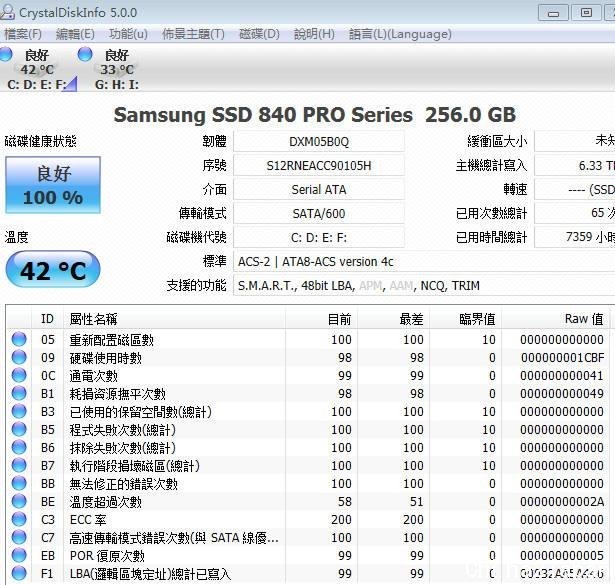This screenshot has width=615, height=585.
Task: Click the 最差 column header
Action: pos(394,319)
